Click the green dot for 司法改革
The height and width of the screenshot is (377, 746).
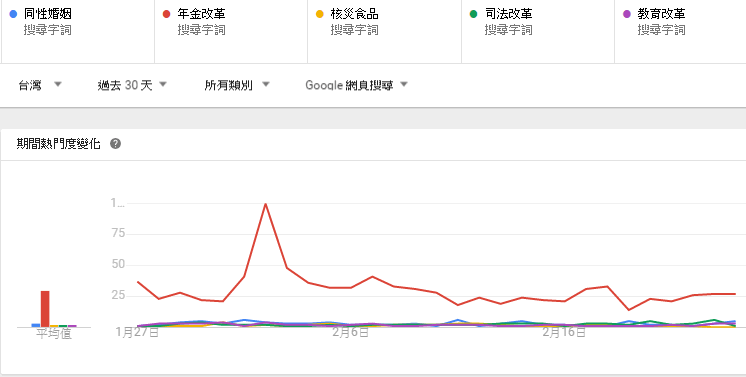click(x=473, y=14)
